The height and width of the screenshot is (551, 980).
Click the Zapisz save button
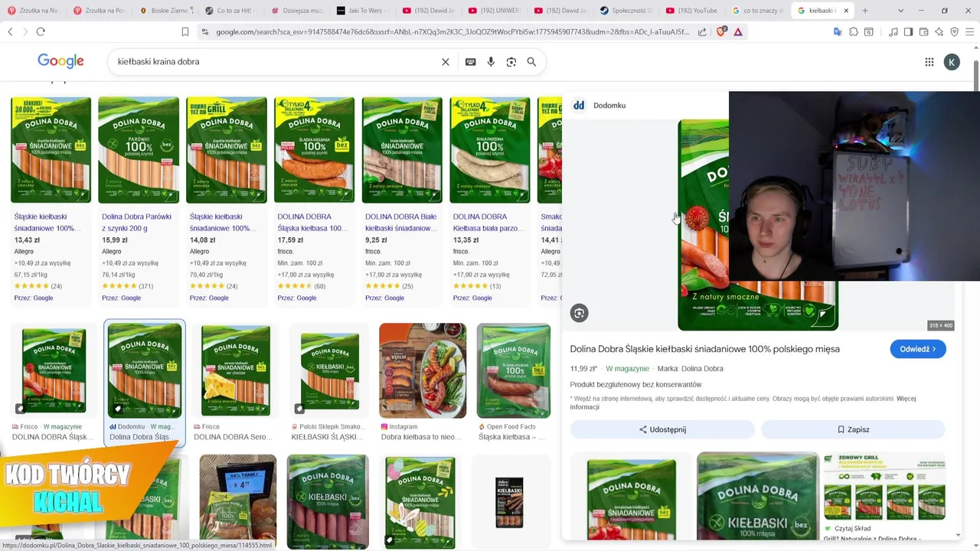click(x=853, y=429)
